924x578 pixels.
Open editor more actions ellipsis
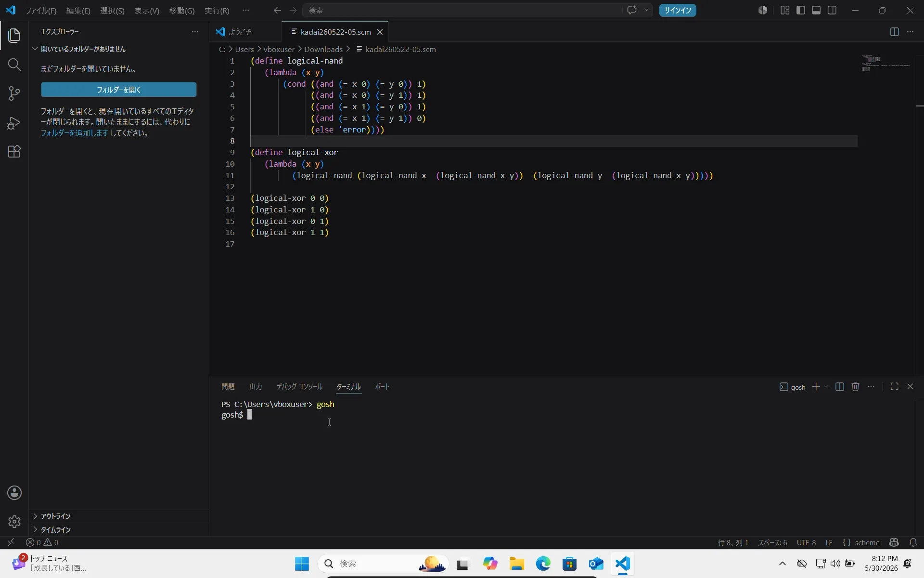(x=910, y=32)
